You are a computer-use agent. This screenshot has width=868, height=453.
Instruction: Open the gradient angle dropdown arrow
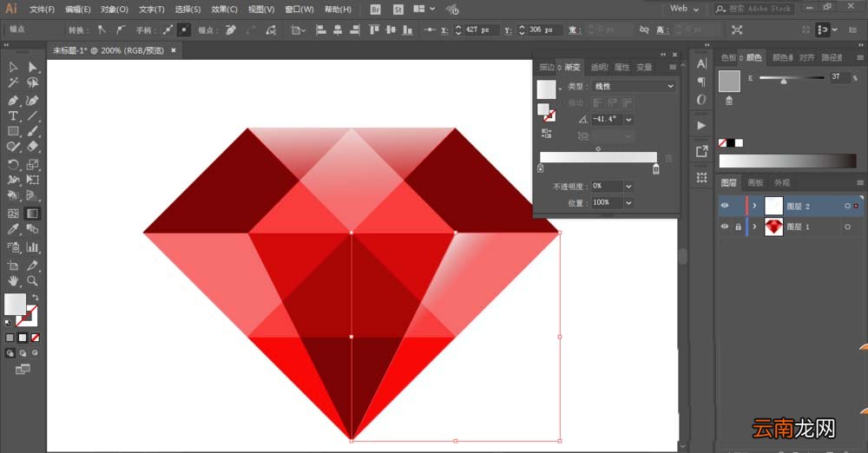click(x=628, y=119)
